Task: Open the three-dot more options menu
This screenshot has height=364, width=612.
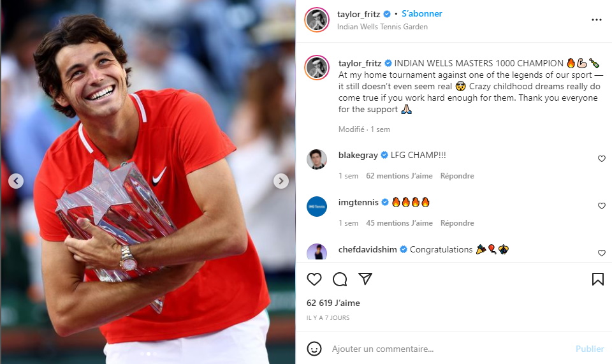Action: tap(597, 20)
